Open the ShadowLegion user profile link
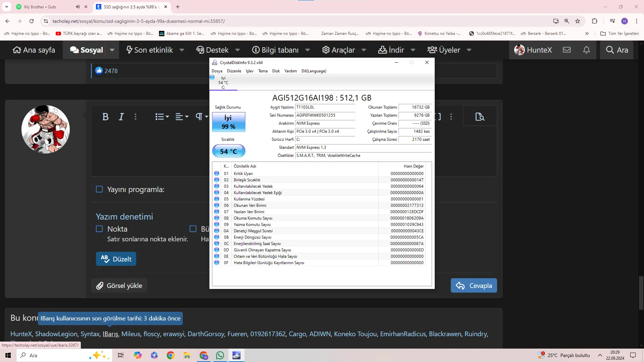644x362 pixels. (x=56, y=334)
